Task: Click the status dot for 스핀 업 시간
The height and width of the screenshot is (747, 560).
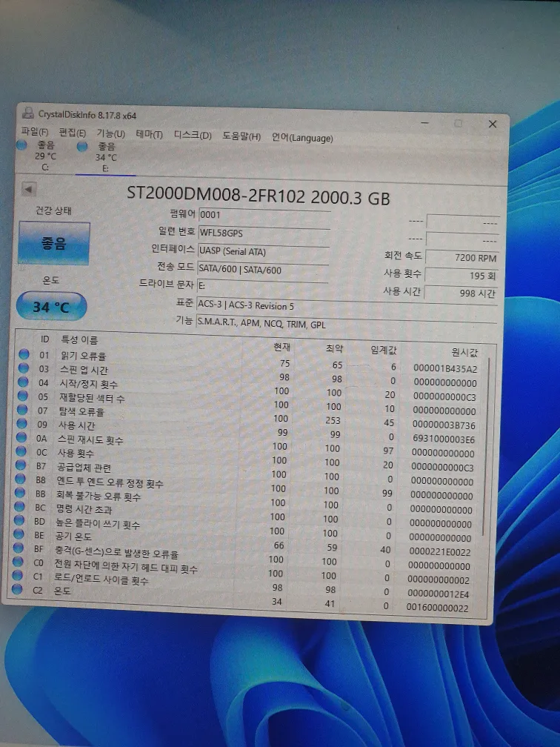Action: click(x=24, y=368)
